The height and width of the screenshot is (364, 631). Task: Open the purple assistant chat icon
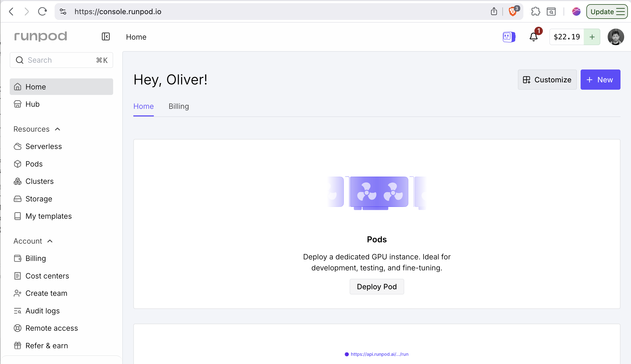click(509, 37)
